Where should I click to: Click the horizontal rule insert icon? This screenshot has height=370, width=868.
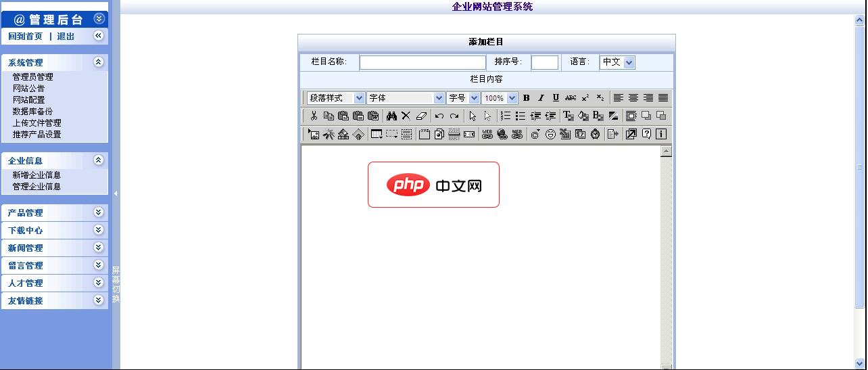454,134
